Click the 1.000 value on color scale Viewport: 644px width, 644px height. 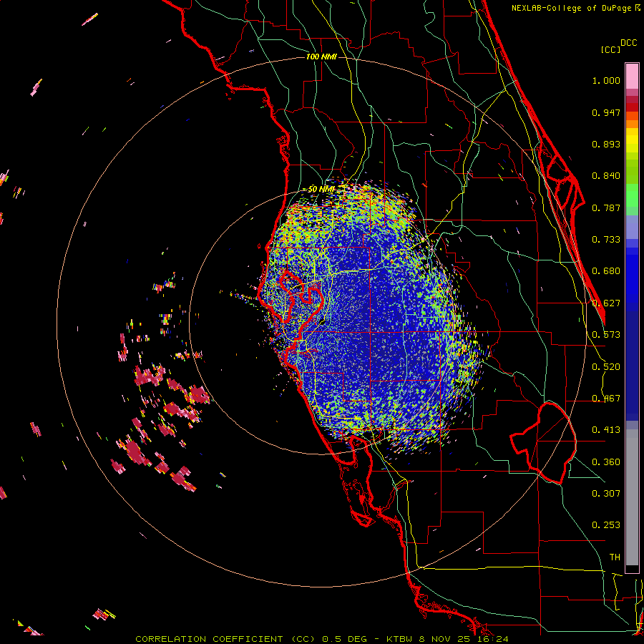pyautogui.click(x=606, y=80)
